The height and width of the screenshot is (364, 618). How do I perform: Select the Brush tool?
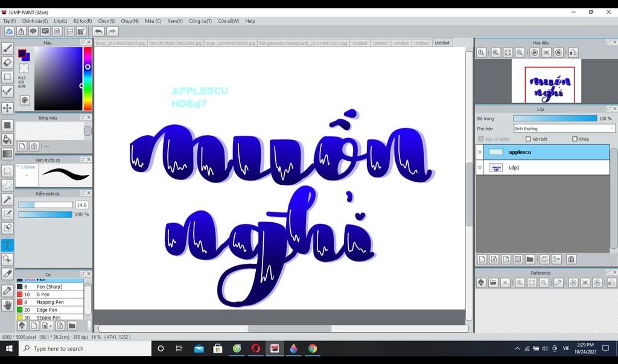(x=7, y=48)
